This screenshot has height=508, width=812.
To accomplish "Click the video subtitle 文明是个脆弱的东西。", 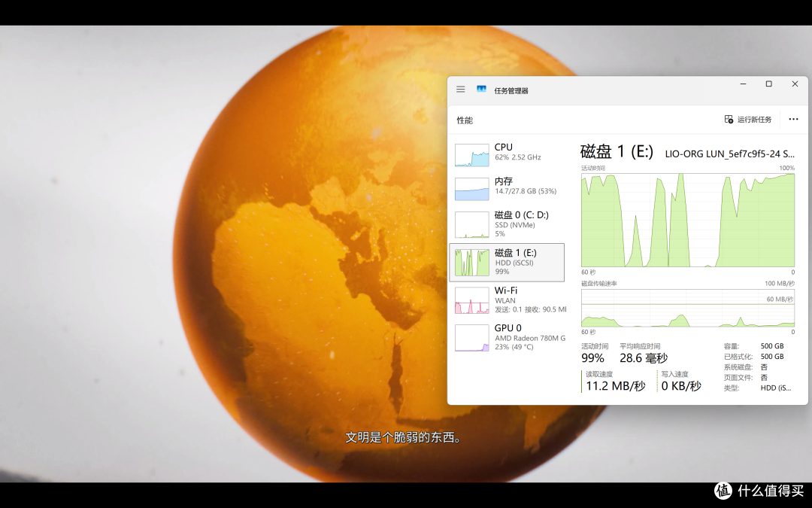I will coord(404,437).
